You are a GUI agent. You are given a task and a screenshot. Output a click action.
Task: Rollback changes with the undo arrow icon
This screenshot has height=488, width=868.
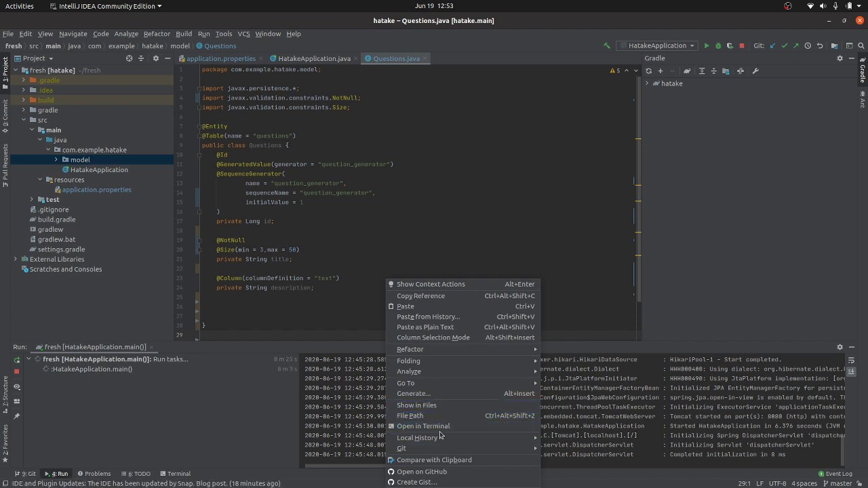(820, 45)
